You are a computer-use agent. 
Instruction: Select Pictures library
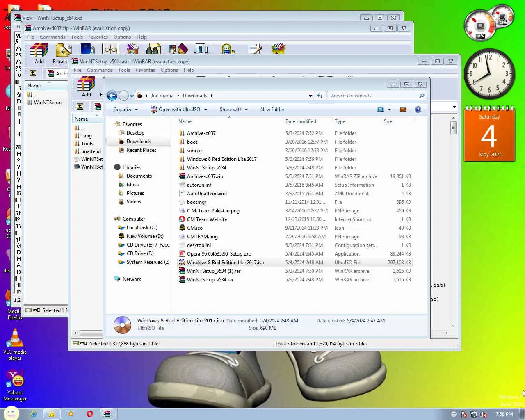tap(135, 193)
